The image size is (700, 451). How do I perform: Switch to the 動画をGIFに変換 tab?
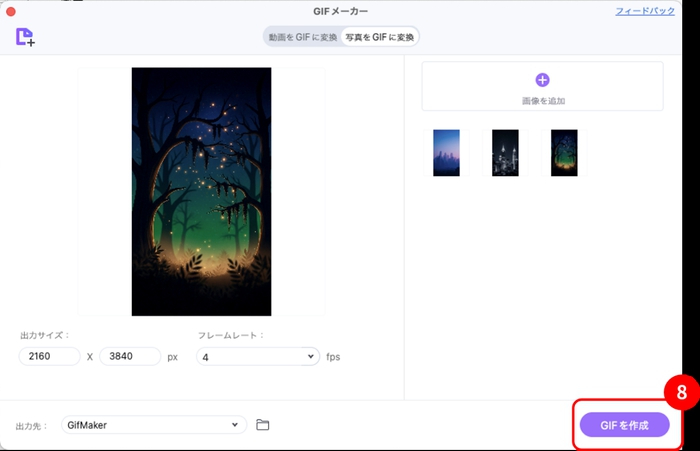point(302,37)
